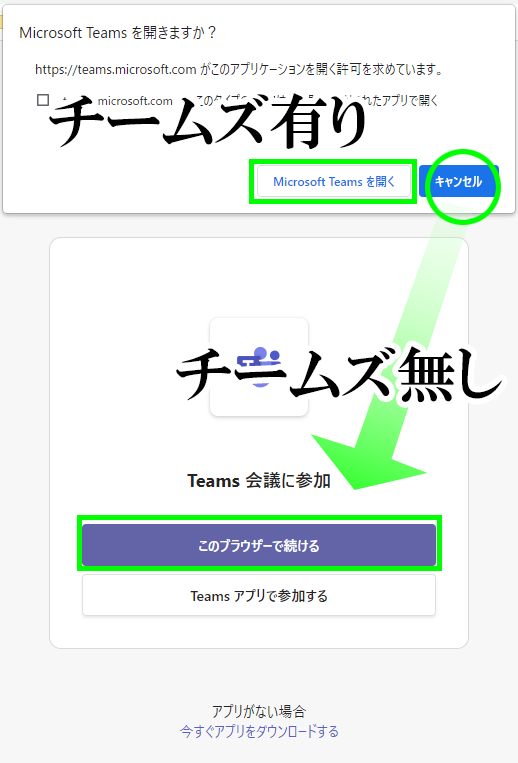The image size is (518, 763).
Task: Tick the always-allow microsoft.com checkbox
Action: click(x=43, y=100)
